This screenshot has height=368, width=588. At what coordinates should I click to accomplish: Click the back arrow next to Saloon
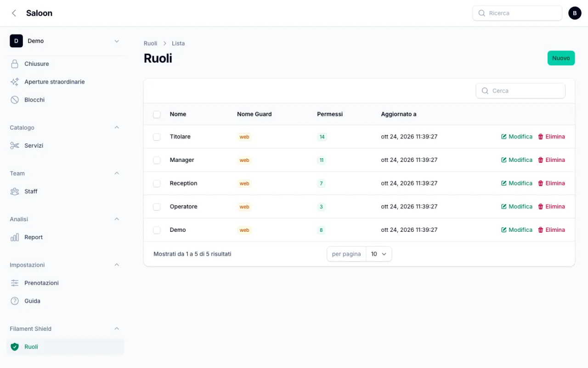point(14,13)
